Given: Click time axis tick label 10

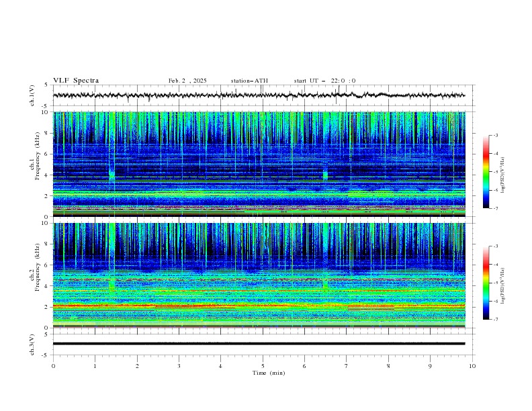Looking at the screenshot, I should [x=472, y=366].
